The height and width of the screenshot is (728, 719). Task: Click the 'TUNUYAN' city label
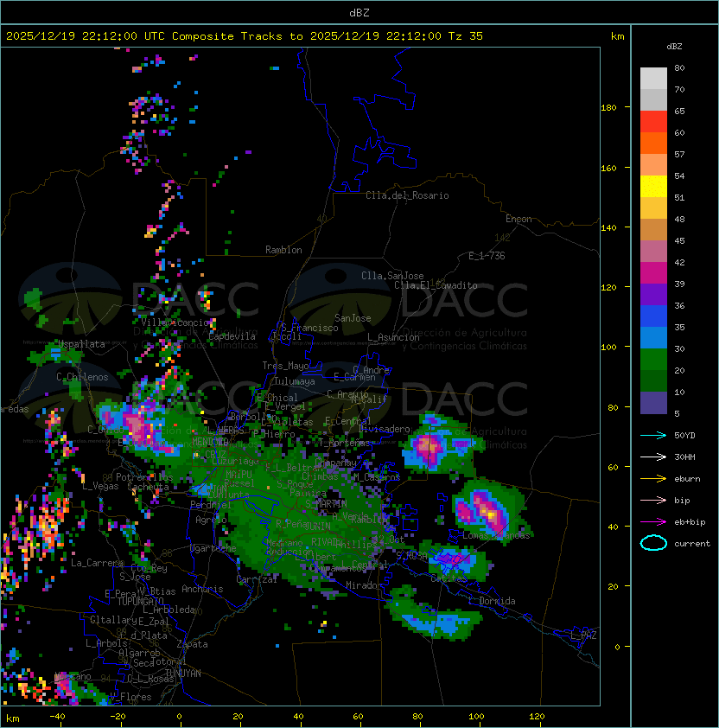coord(183,674)
